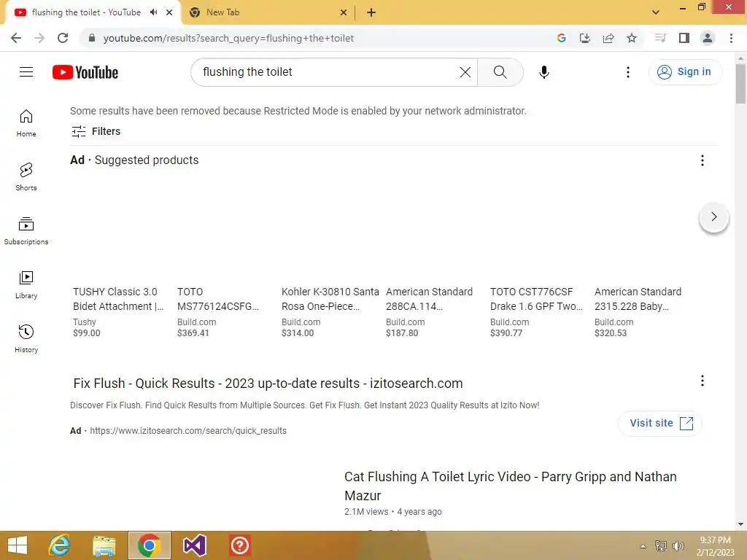Open the Chrome profile icon
The image size is (747, 560).
708,38
